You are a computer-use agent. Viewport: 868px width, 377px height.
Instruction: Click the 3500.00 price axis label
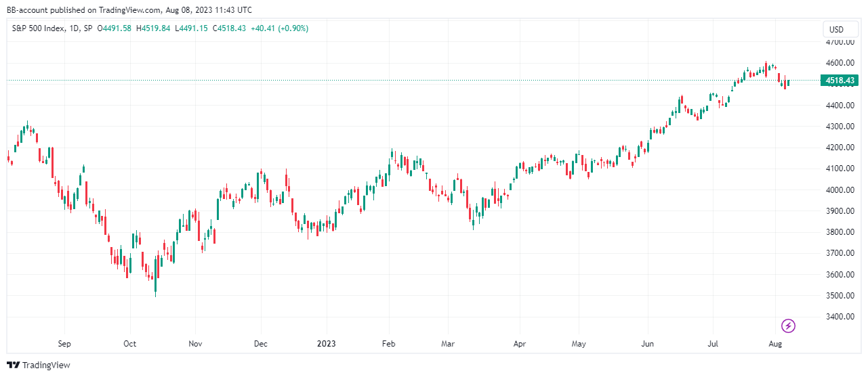(839, 296)
